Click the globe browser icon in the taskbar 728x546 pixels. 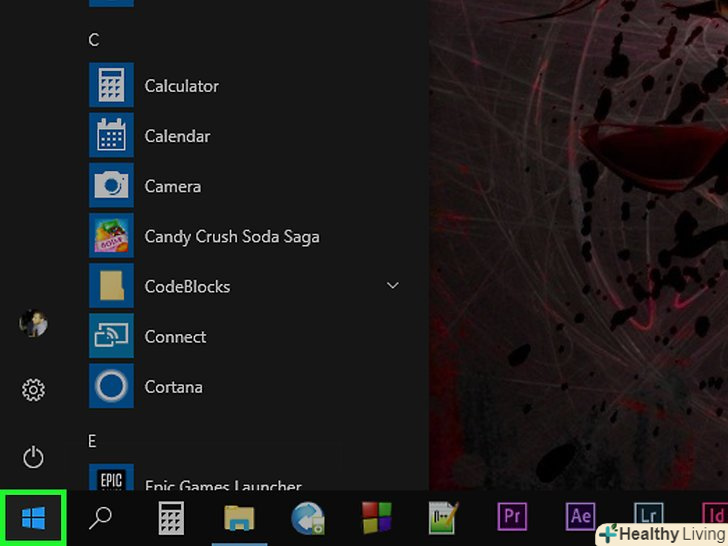coord(308,518)
